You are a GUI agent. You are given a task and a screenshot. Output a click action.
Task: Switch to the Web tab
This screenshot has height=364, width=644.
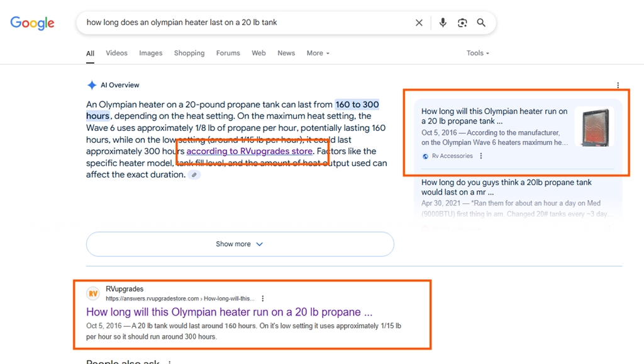[x=258, y=53]
